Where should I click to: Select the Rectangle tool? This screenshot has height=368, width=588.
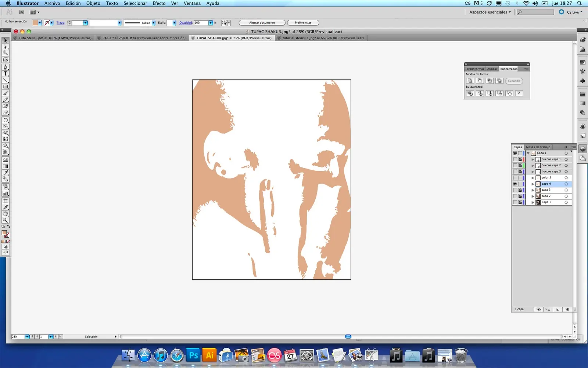pyautogui.click(x=6, y=87)
